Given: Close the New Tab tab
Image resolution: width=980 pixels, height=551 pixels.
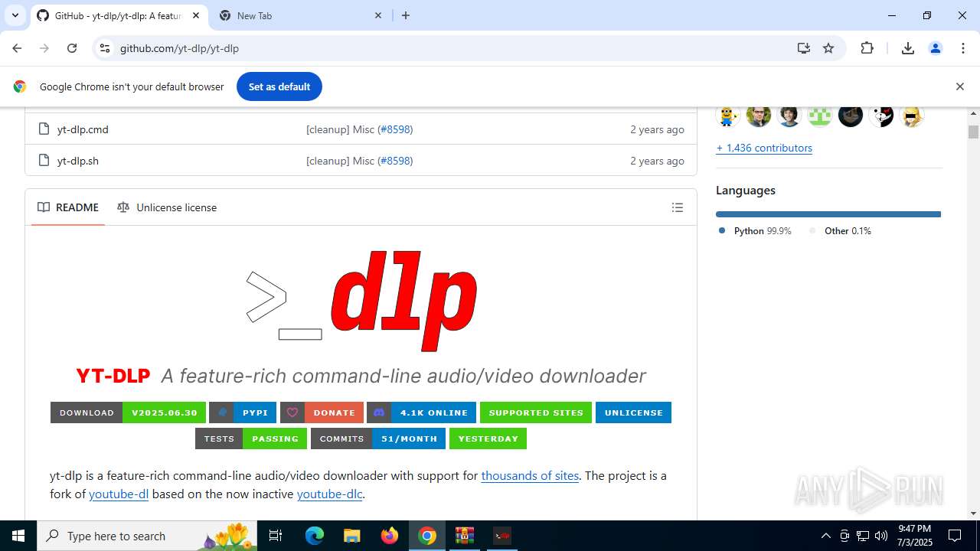Looking at the screenshot, I should tap(378, 15).
